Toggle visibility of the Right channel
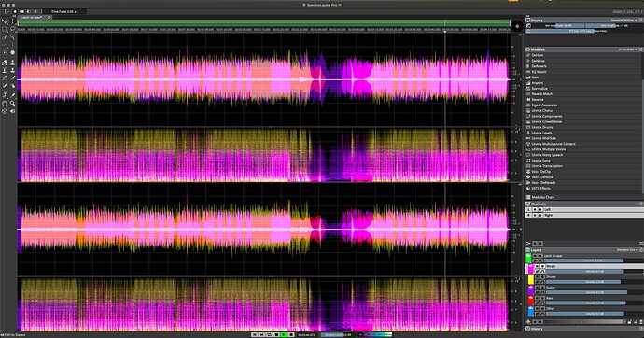 535,215
